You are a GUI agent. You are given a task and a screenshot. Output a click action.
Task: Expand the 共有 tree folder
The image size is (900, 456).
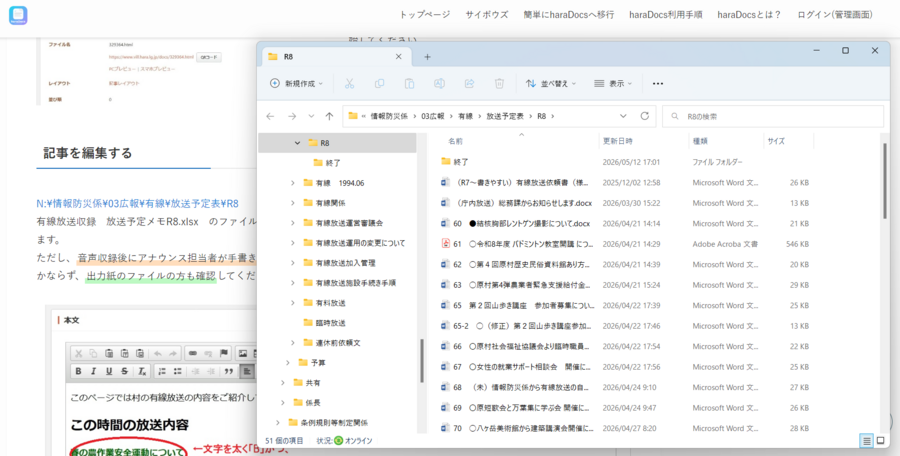(283, 382)
